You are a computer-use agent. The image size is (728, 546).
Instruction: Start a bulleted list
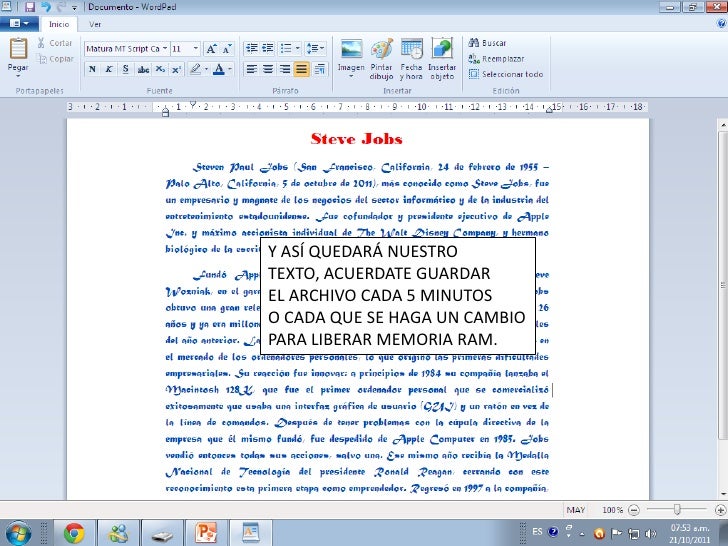pyautogui.click(x=286, y=48)
